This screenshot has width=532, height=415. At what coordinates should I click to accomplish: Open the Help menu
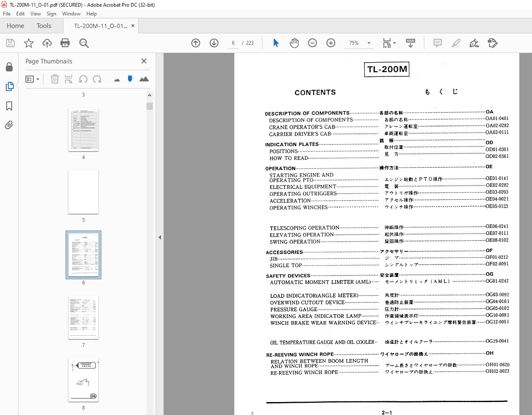[x=91, y=13]
